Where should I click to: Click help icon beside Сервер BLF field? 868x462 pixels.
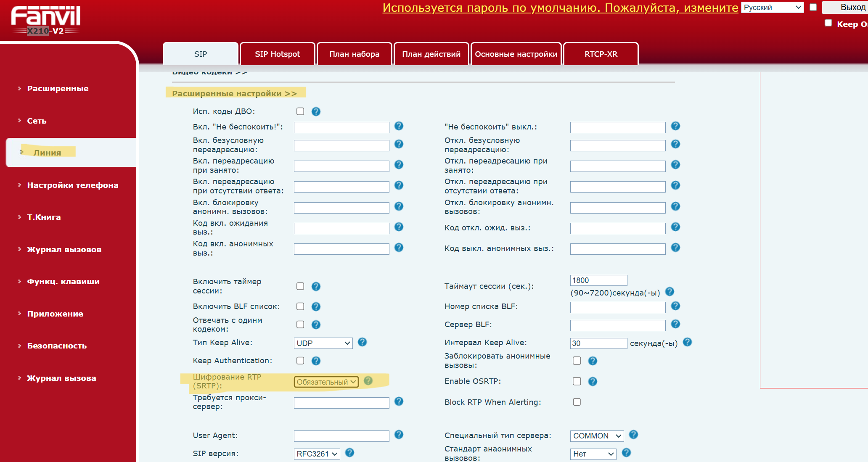pyautogui.click(x=675, y=324)
